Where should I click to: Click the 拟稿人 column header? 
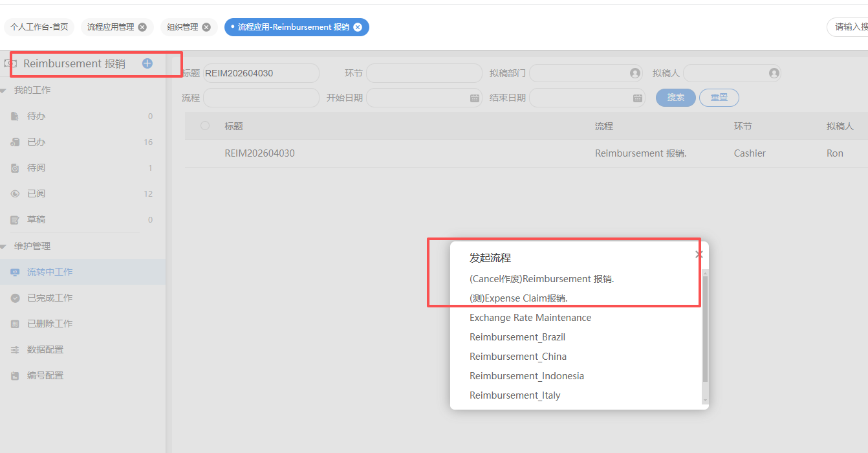(x=840, y=126)
